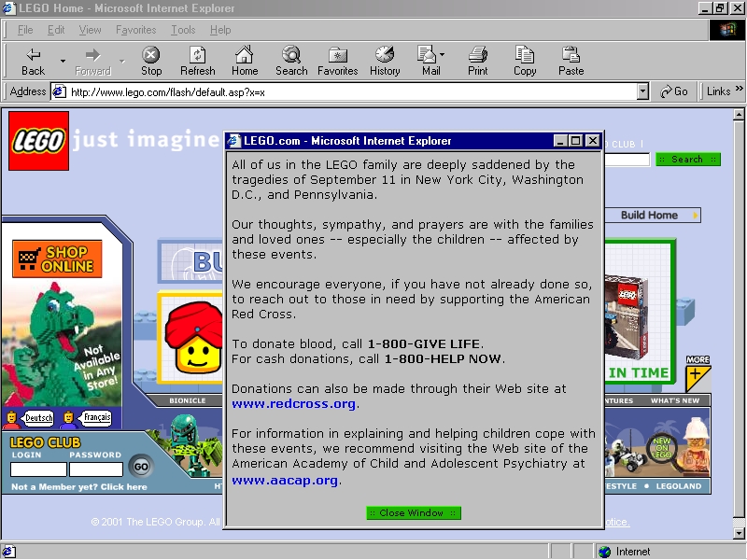Open the Shop Online banner
Image resolution: width=747 pixels, height=560 pixels.
(x=57, y=259)
